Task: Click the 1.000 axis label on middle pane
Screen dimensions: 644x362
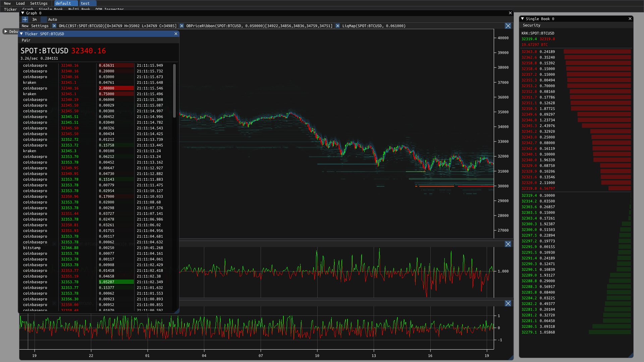Action: [x=503, y=271]
